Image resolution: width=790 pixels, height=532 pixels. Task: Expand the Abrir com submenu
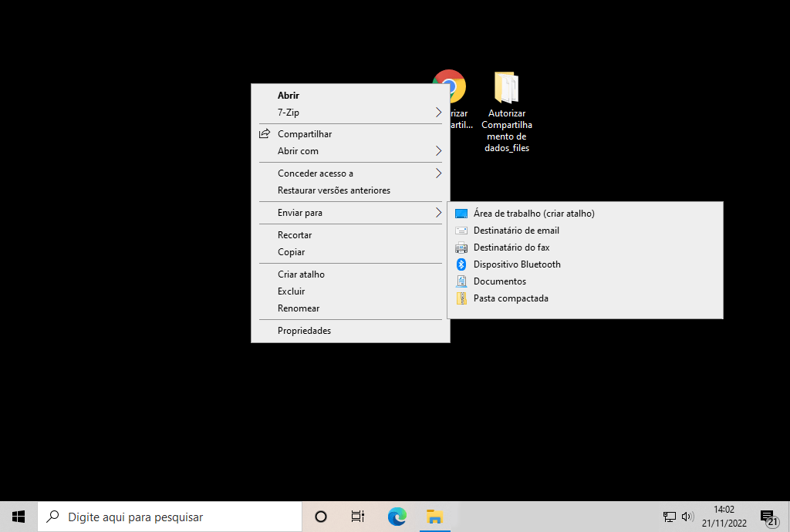350,151
